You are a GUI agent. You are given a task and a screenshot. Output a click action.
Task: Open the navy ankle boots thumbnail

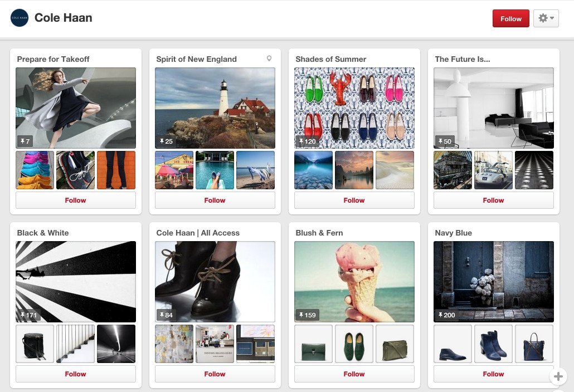[x=493, y=344]
